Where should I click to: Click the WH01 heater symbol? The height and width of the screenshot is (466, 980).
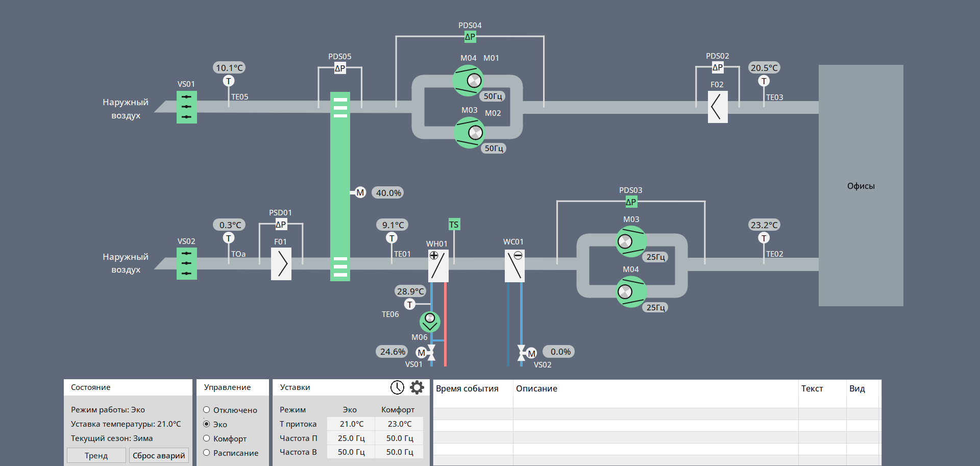pos(438,266)
